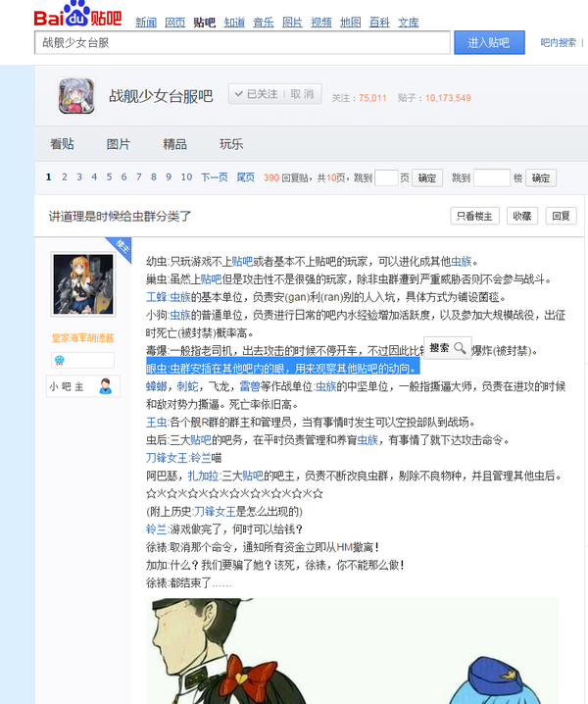
Task: Switch to the 精品 tab
Action: 174,144
